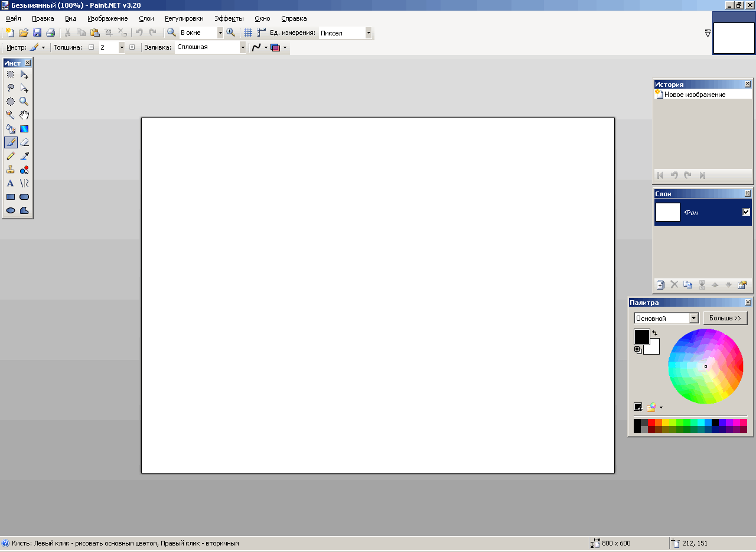The image size is (756, 552).
Task: Toggle visibility checkbox of the Фон layer
Action: pos(746,212)
